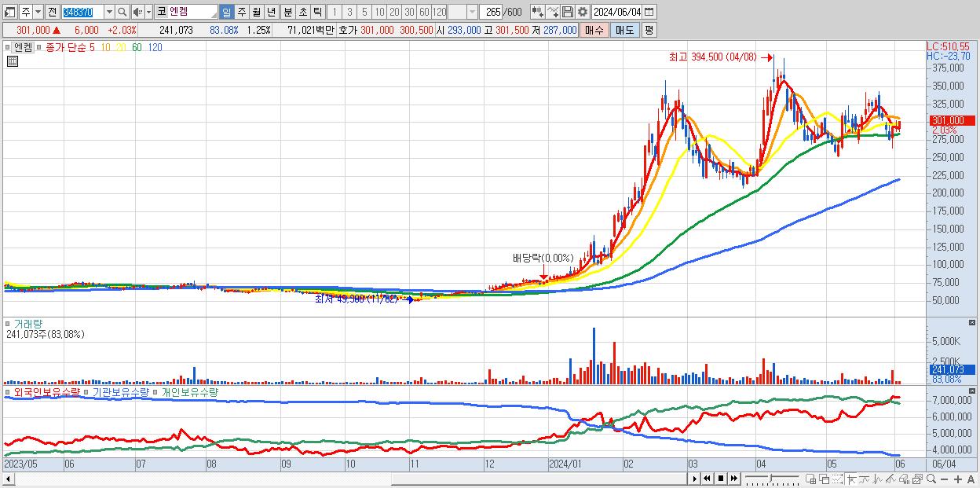Viewport: 980px width, 488px height.
Task: Select the 분 minute period toggle
Action: [287, 12]
